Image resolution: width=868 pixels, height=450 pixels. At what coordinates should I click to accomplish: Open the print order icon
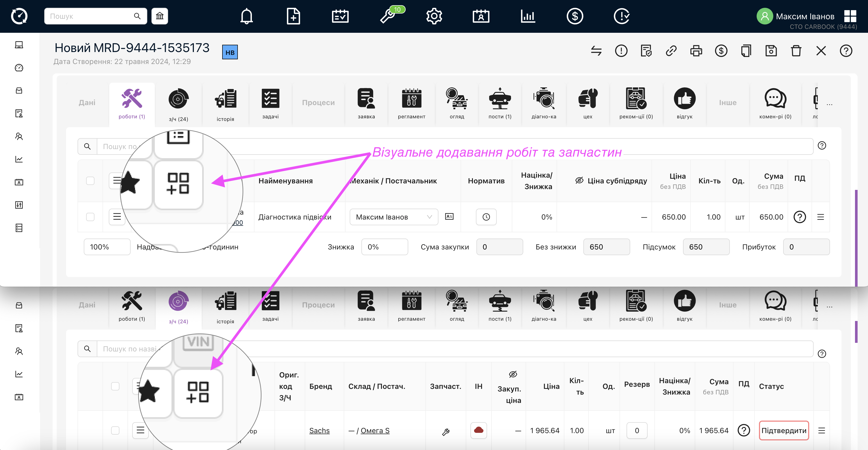pos(696,51)
